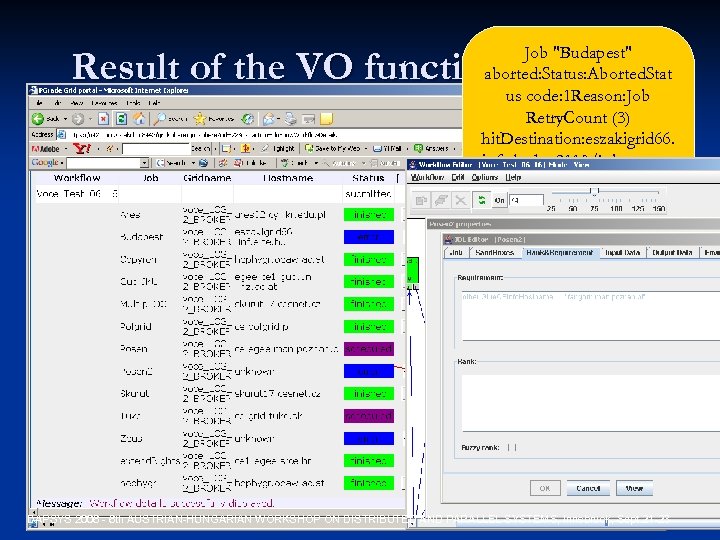Toggle the On button in Workflow Editor toolbar
The height and width of the screenshot is (540, 720).
tap(499, 200)
